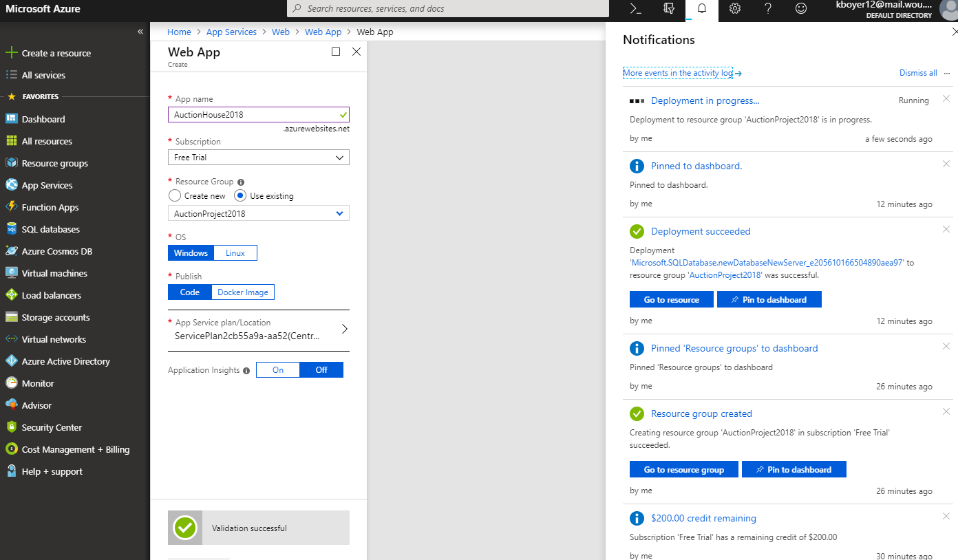The height and width of the screenshot is (560, 958).
Task: Open the Subscription dropdown showing Free Trial
Action: click(259, 158)
